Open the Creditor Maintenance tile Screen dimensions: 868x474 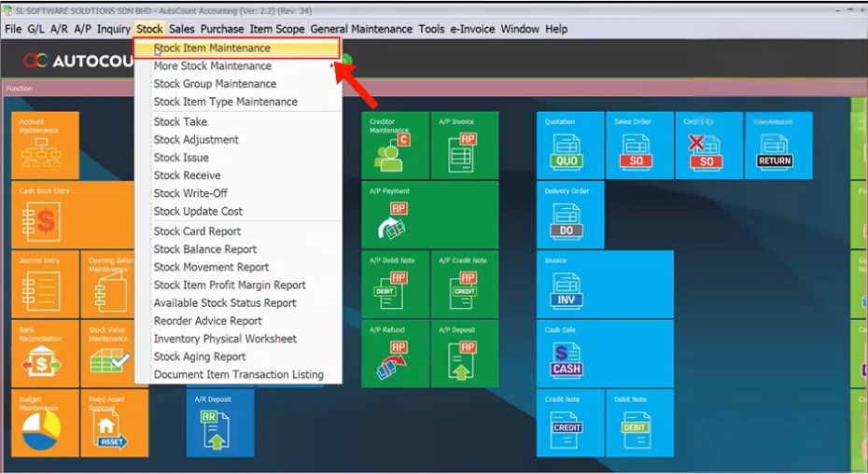click(395, 146)
